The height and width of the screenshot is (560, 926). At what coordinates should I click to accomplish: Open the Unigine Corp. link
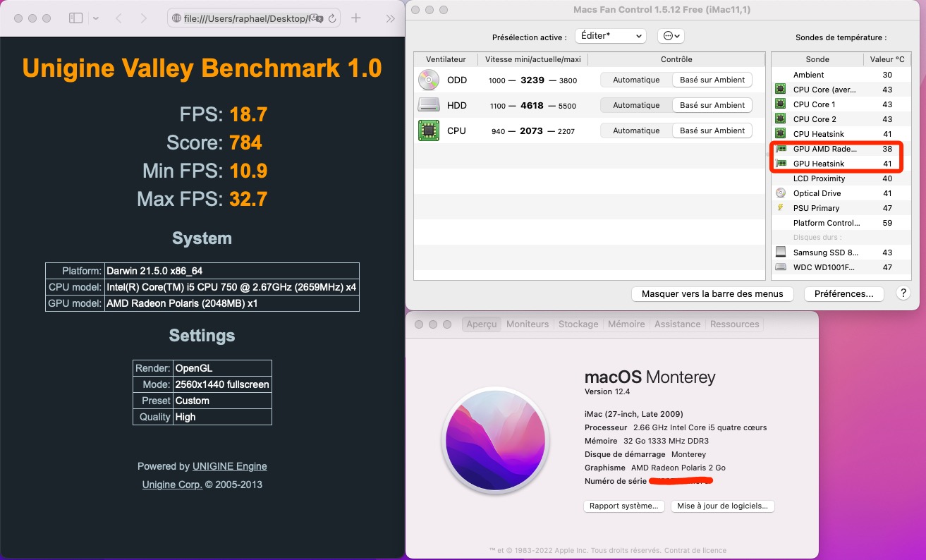(x=172, y=485)
